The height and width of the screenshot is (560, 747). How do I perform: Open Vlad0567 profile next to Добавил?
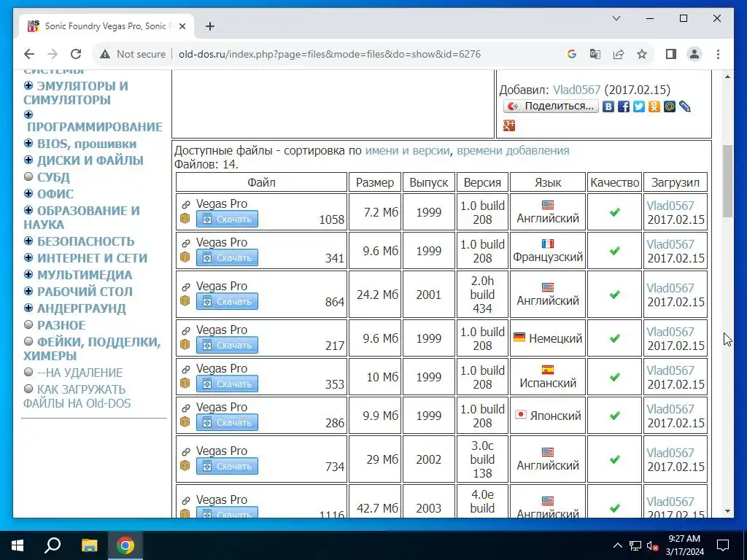[x=576, y=90]
